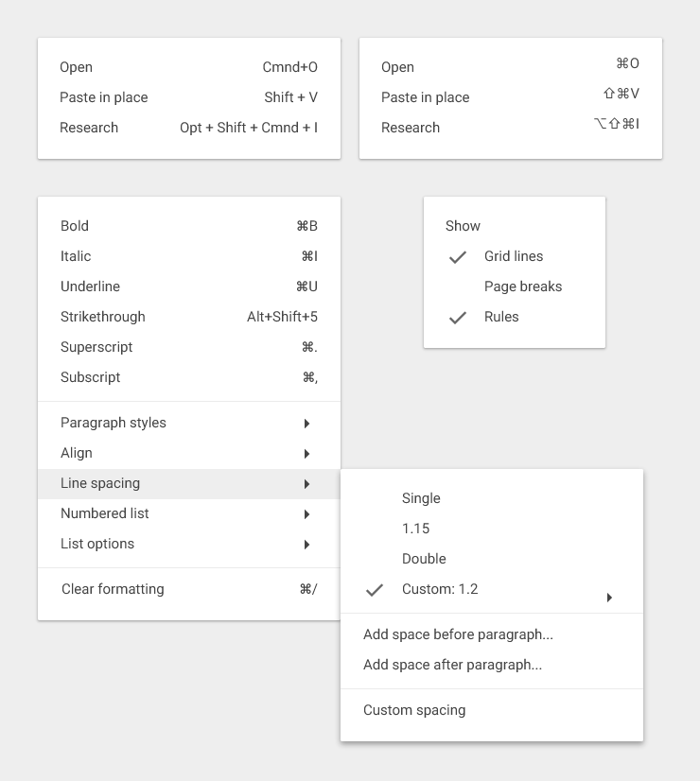Viewport: 700px width, 781px height.
Task: Apply Strikethrough formatting
Action: coord(103,317)
